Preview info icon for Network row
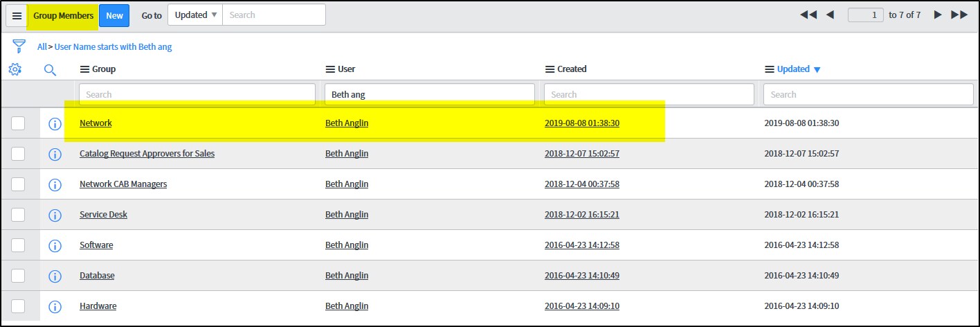This screenshot has width=980, height=327. 55,123
